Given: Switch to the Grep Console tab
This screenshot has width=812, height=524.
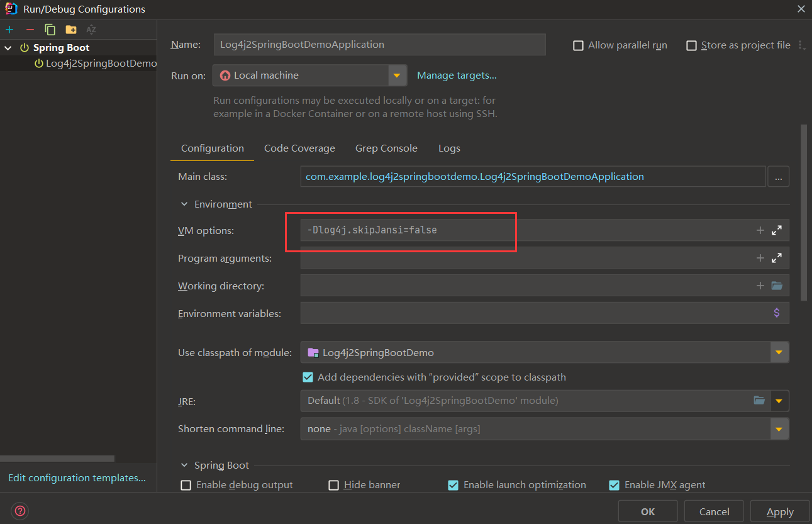Looking at the screenshot, I should (386, 148).
